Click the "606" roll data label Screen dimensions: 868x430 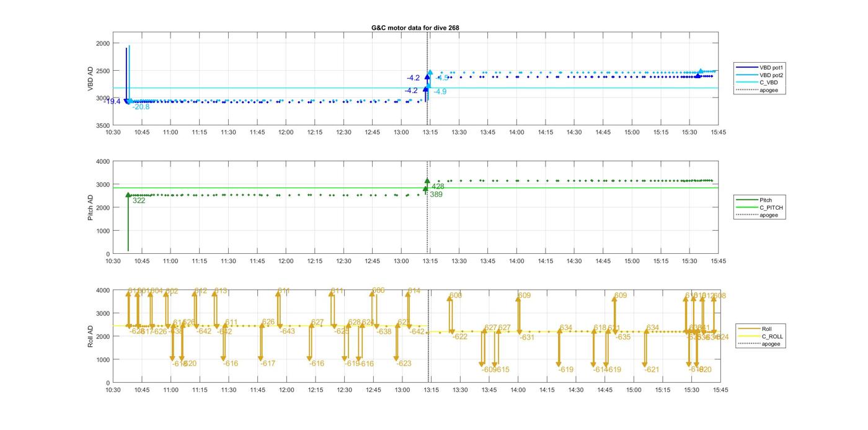click(378, 290)
